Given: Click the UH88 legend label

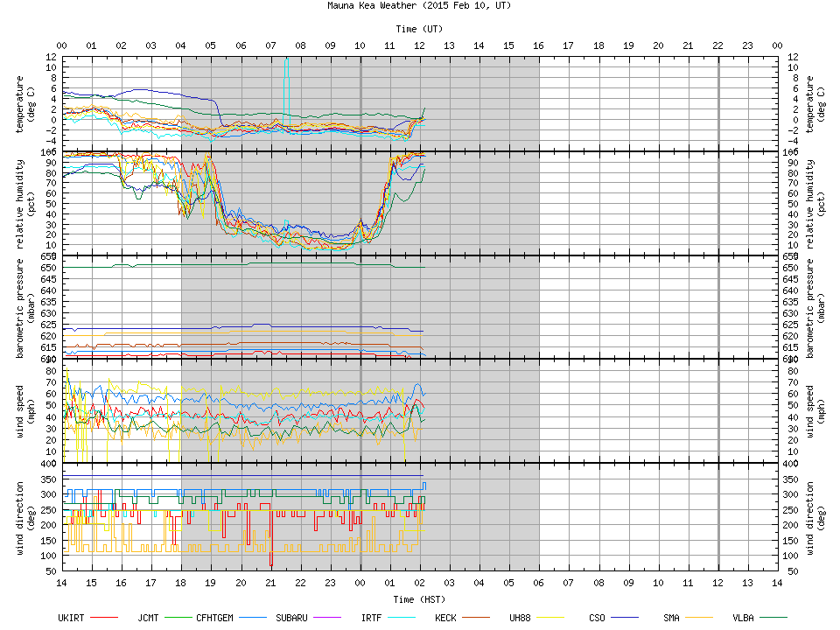Looking at the screenshot, I should point(520,618).
